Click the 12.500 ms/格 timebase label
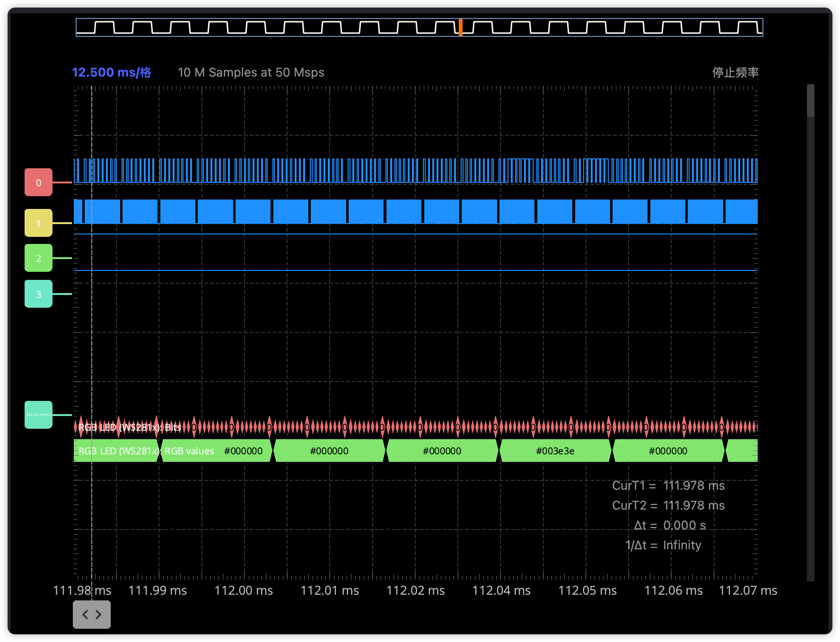The width and height of the screenshot is (840, 642). pyautogui.click(x=111, y=72)
